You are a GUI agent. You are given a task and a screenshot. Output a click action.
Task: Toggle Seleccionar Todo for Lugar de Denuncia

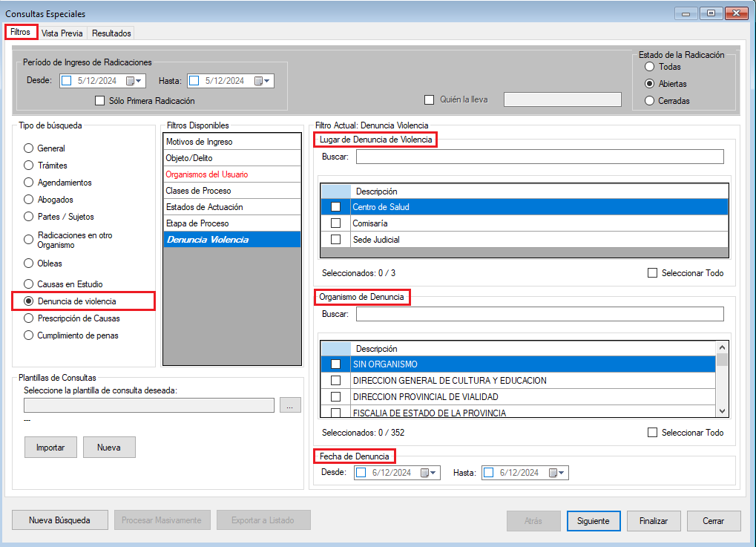point(652,273)
